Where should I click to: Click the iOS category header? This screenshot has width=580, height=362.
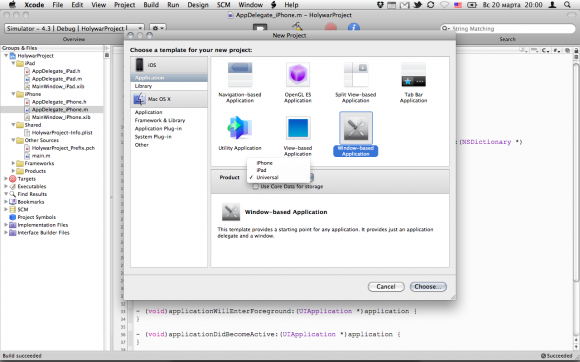[169, 65]
